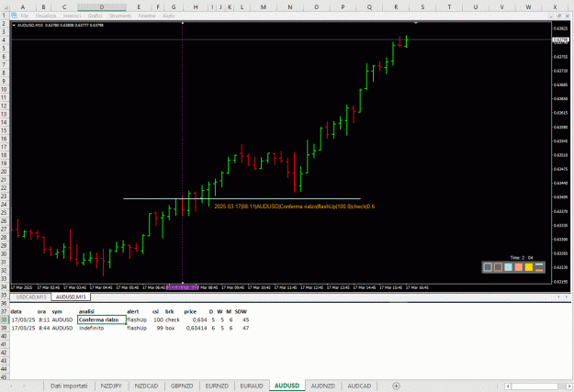This screenshot has height=392, width=574.
Task: Select the AUDUSD,M15 chart tab
Action: coord(71,297)
